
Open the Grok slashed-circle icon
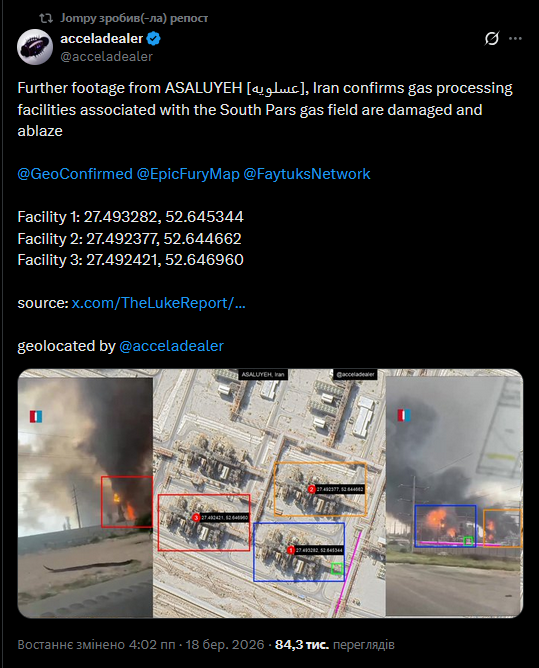(492, 38)
